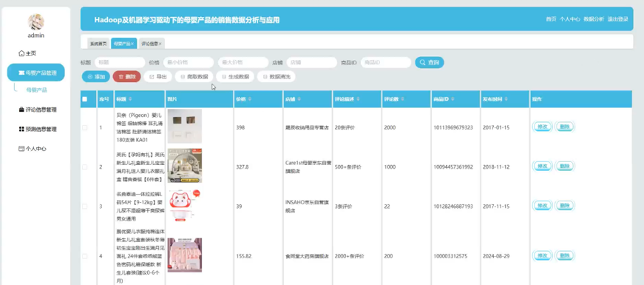Viewport: 644px width, 285px height.
Task: Open the cat-face diaper thumbnail in row 3
Action: coord(184,205)
